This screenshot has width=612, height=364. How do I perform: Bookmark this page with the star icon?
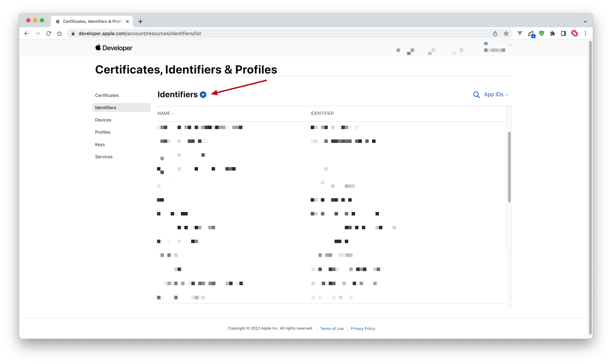[506, 34]
